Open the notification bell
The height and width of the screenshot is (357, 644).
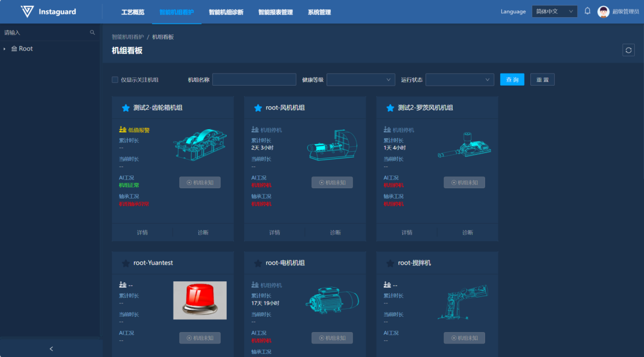(x=587, y=11)
